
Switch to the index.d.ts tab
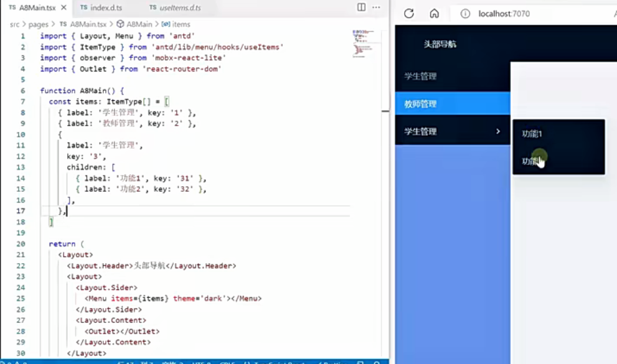(106, 7)
